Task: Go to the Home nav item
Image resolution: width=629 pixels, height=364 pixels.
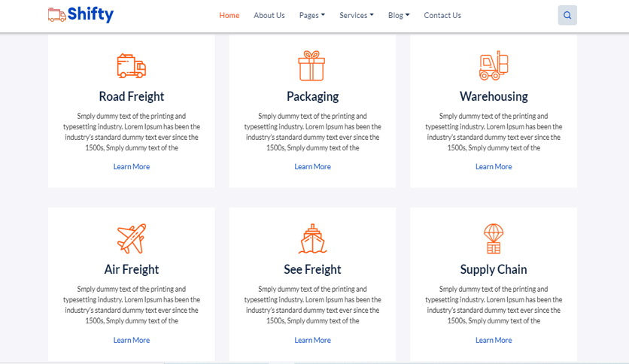Action: pyautogui.click(x=229, y=15)
